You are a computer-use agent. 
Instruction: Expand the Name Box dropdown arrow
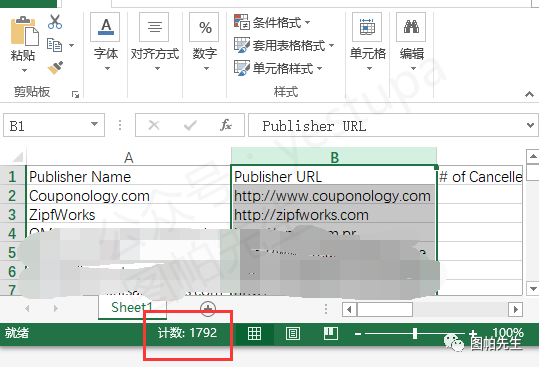coord(94,124)
